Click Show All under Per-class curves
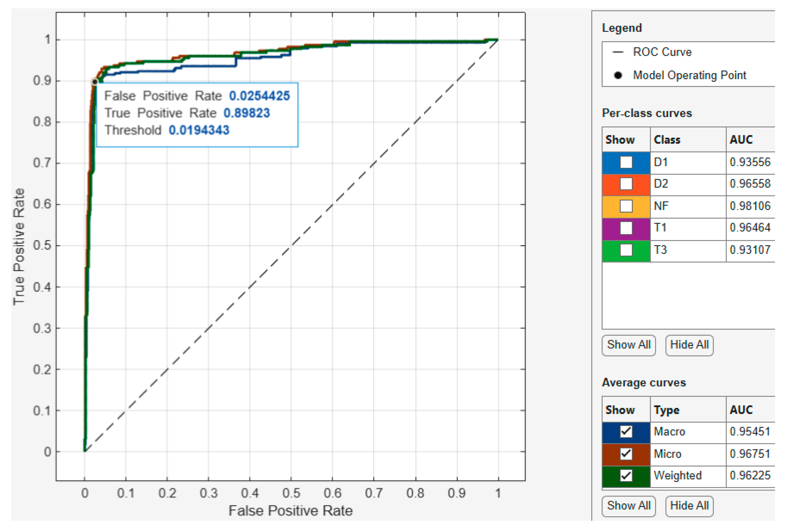 point(628,345)
